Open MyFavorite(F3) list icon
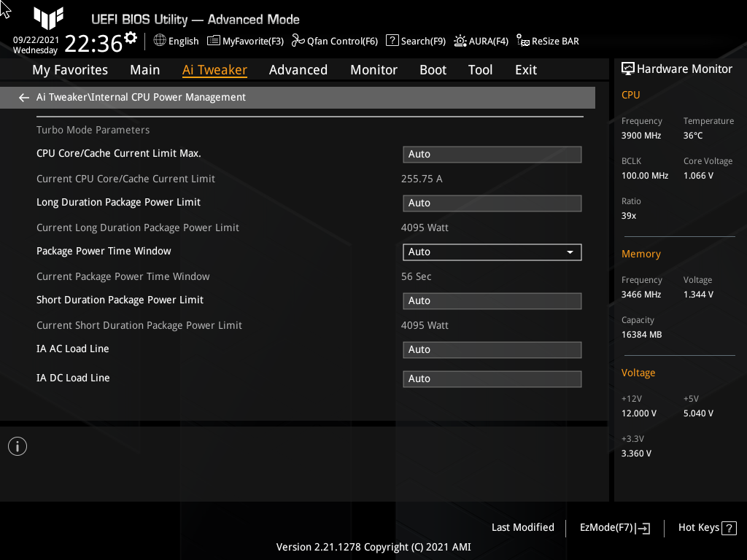Screen dimensions: 747x560 (x=214, y=41)
